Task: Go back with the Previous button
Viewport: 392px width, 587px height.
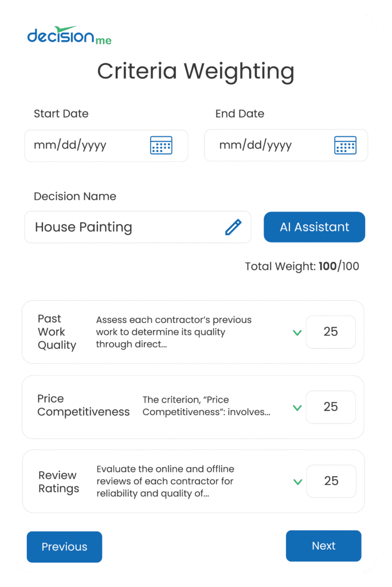Action: point(64,547)
